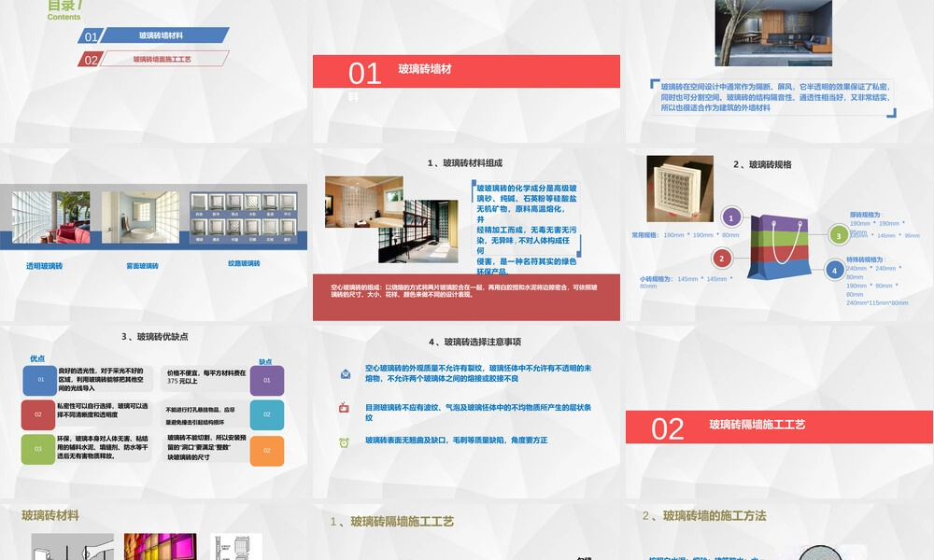Select the blue circle numbered 4
The image size is (934, 560).
pos(834,270)
